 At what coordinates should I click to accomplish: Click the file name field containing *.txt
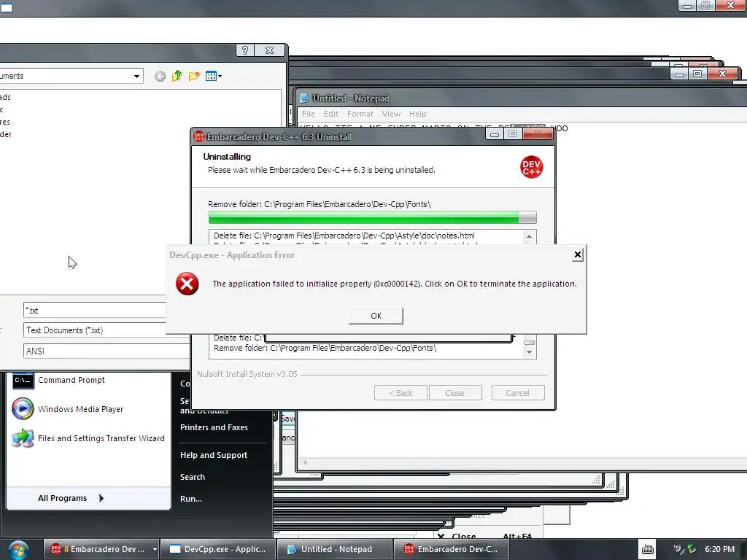95,311
